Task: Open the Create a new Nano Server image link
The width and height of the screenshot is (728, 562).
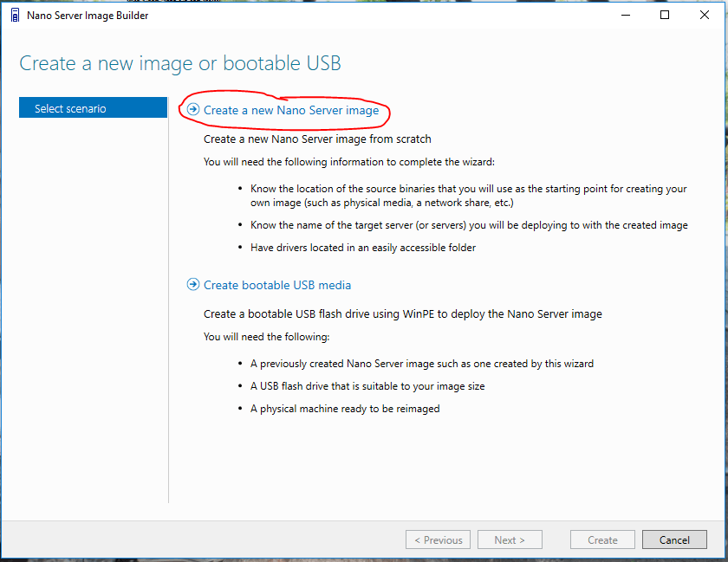Action: click(x=291, y=110)
